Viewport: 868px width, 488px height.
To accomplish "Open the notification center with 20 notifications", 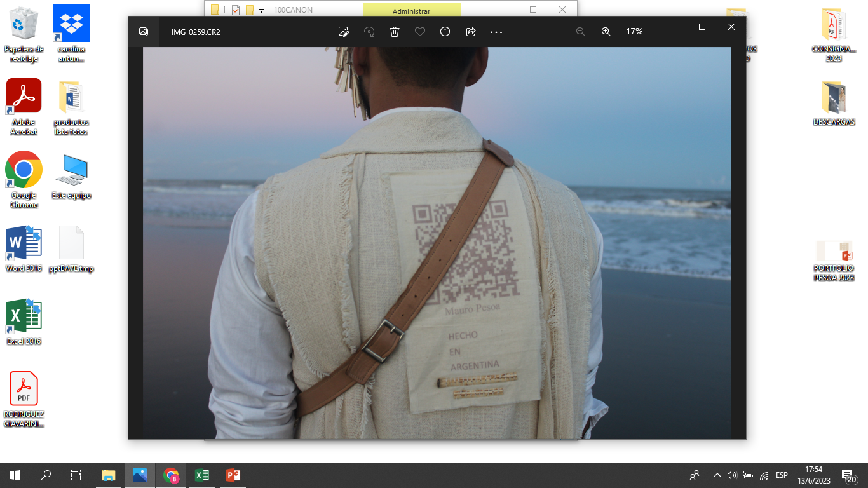I will 849,476.
